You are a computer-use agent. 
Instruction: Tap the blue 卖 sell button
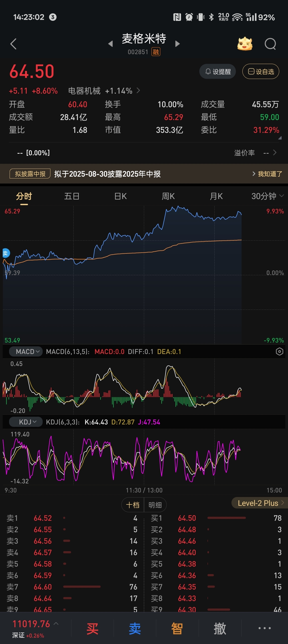coord(135,629)
